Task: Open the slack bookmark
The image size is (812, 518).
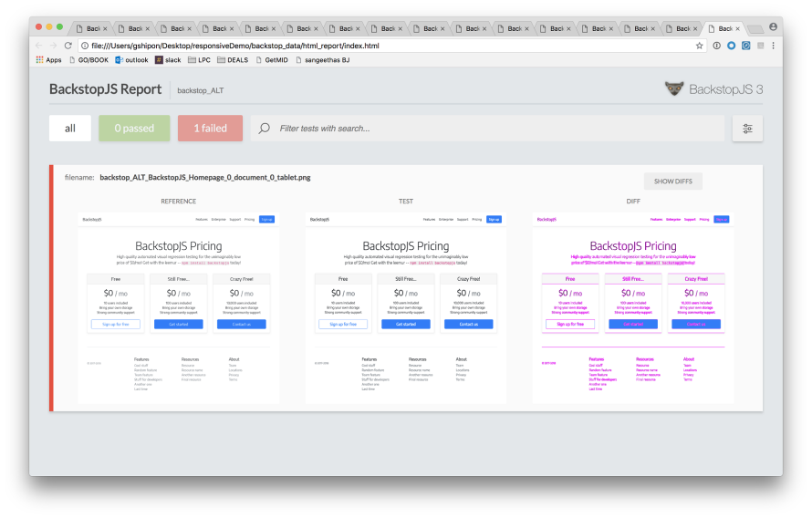Action: [x=168, y=60]
